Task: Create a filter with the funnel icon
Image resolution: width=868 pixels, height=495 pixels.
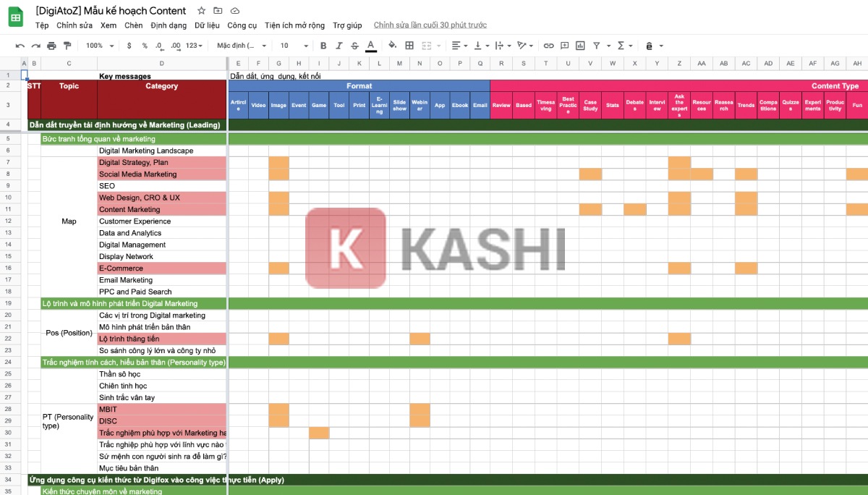Action: coord(597,46)
